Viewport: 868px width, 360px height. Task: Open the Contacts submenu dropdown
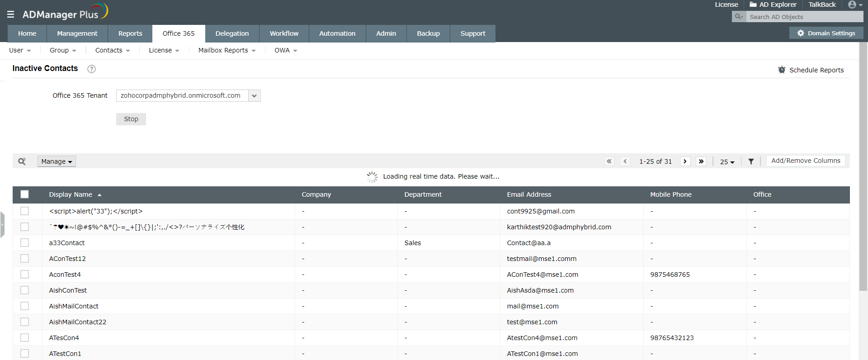[x=113, y=50]
